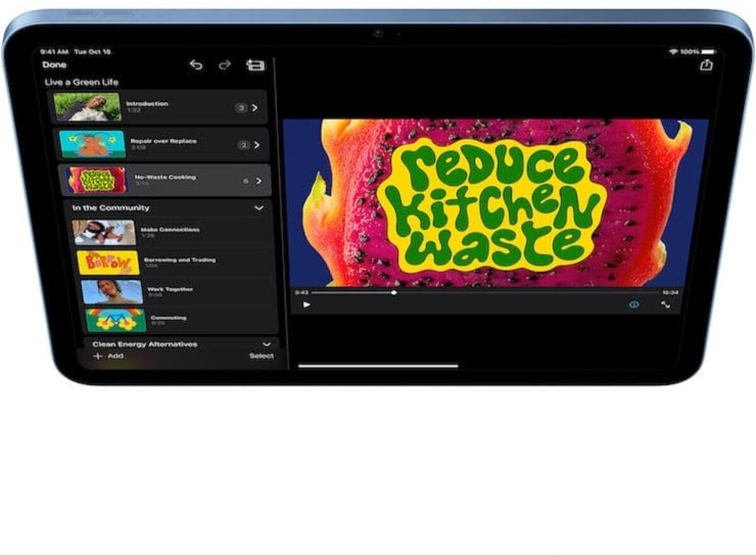Viewport: 756px width, 555px height.
Task: Open the Repair over Replace chevron
Action: 256,145
